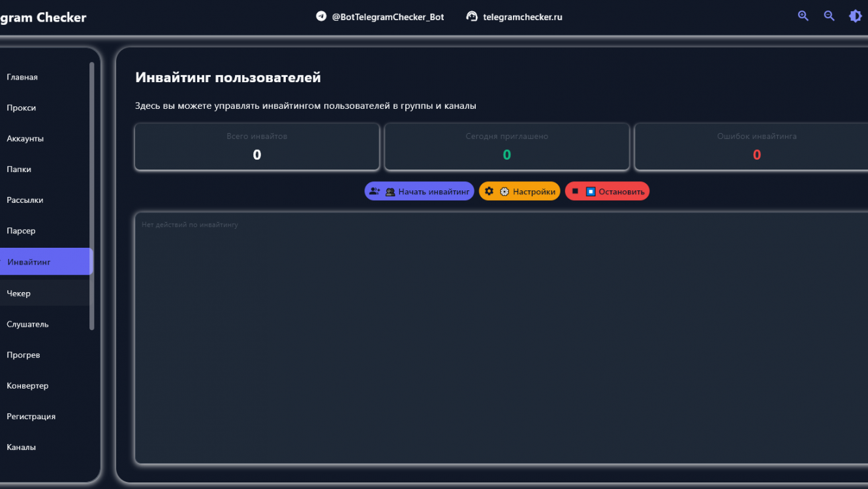The width and height of the screenshot is (868, 489).
Task: Open the telegramchecker.ru website link
Action: (522, 17)
